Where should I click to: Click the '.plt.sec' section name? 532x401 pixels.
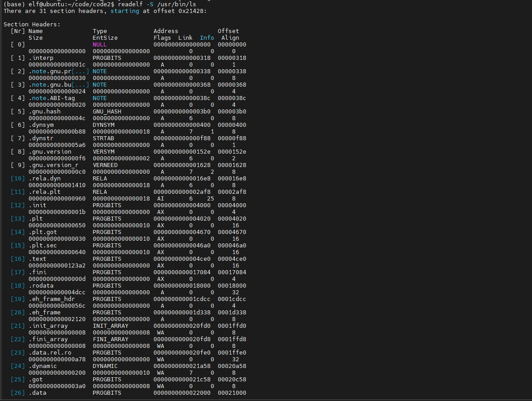point(43,246)
